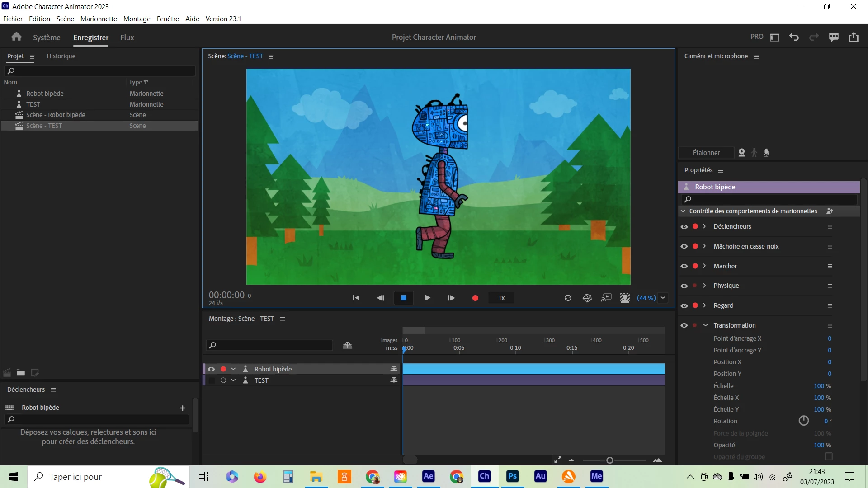868x488 pixels.
Task: Select Scène - Robot bipède in project list
Action: 56,115
